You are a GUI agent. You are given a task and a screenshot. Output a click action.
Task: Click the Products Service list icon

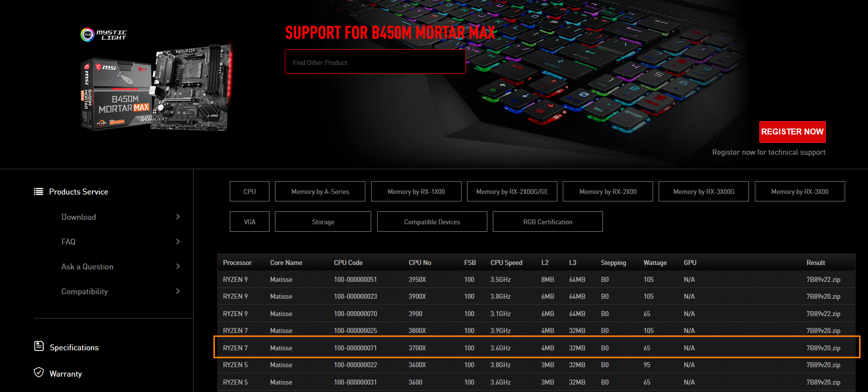point(38,192)
